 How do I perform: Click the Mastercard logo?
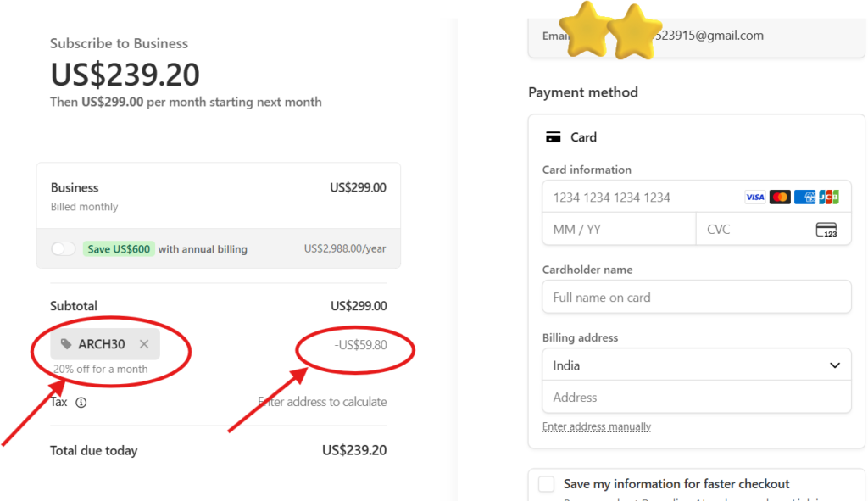pyautogui.click(x=780, y=198)
